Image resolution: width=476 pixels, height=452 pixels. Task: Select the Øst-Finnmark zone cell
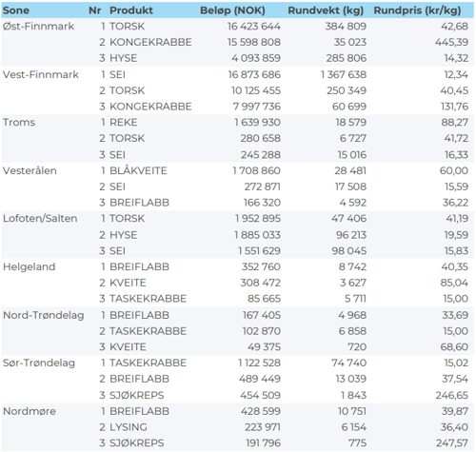tap(38, 27)
